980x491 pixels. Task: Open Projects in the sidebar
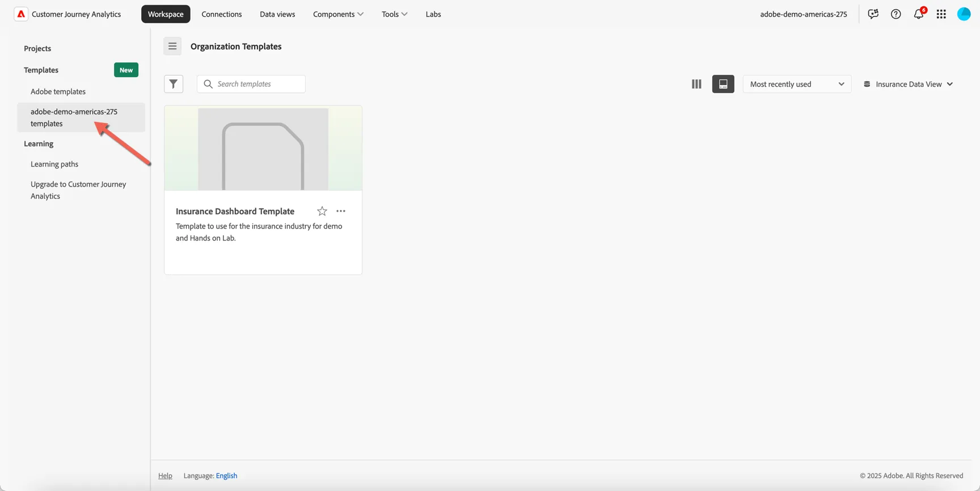pos(37,49)
